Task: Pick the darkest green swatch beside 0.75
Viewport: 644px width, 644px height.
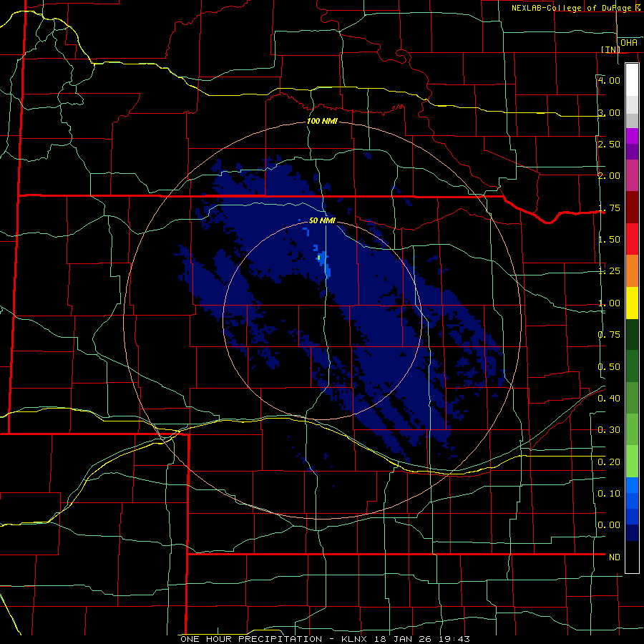Action: tap(632, 334)
